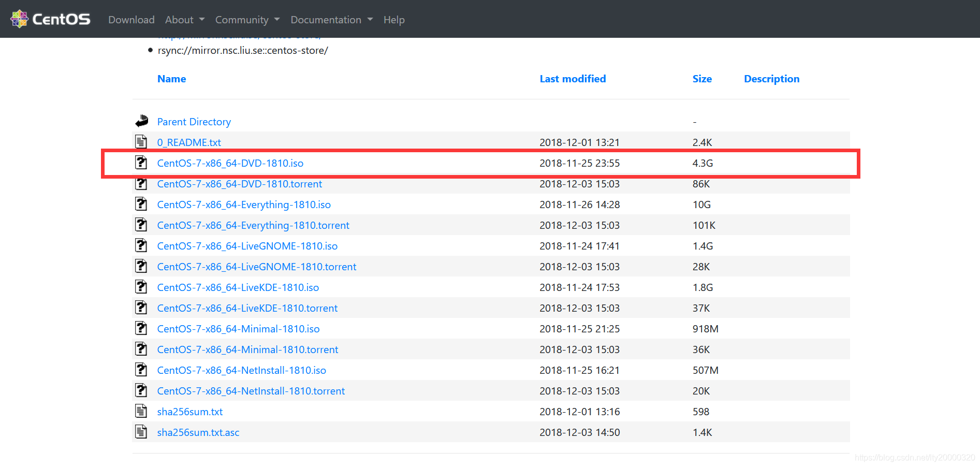The image size is (980, 467).
Task: Click the icon beside CentOS-7-x86_64-NetInstall-1810.iso
Action: [141, 369]
